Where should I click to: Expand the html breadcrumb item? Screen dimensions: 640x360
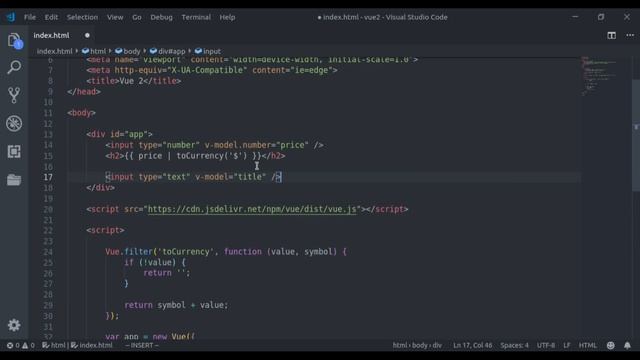point(94,51)
